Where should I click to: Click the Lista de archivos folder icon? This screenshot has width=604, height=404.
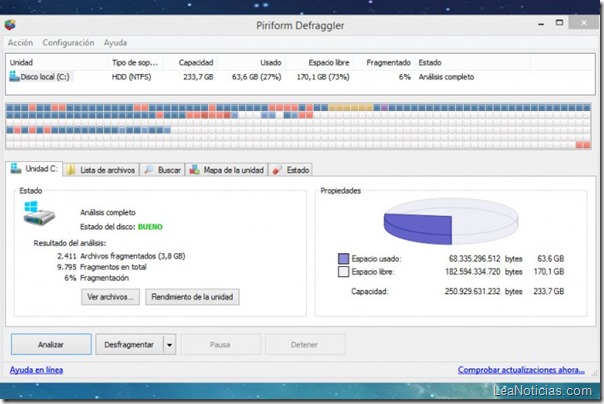pos(70,170)
